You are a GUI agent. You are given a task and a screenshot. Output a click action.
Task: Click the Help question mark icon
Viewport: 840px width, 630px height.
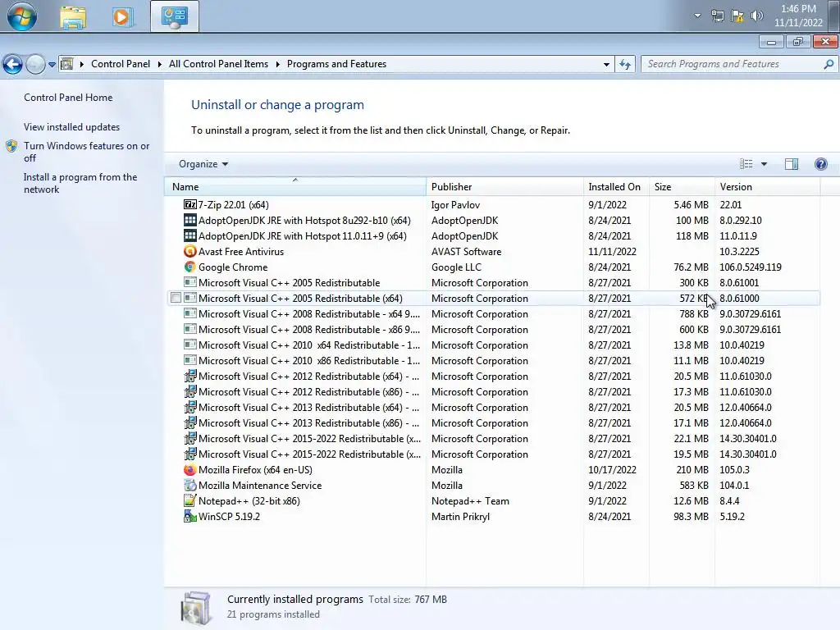pyautogui.click(x=820, y=164)
